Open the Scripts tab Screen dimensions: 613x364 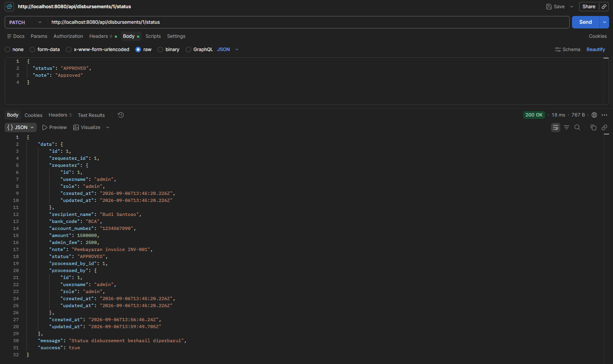coord(153,36)
